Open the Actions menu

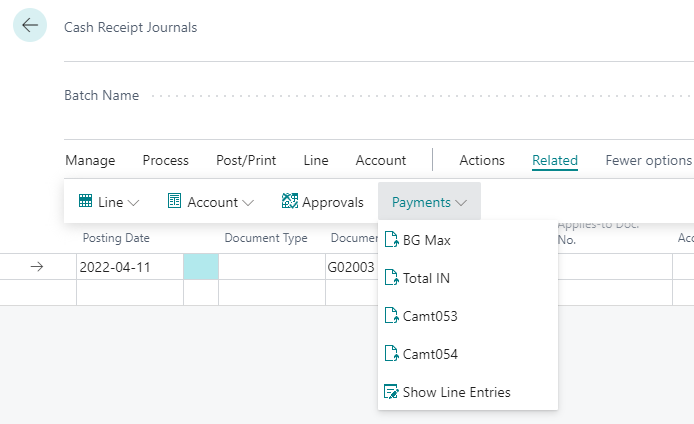coord(482,160)
